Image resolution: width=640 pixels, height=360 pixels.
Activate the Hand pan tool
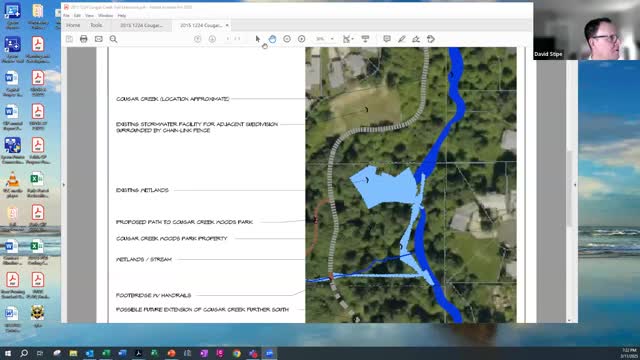(272, 39)
